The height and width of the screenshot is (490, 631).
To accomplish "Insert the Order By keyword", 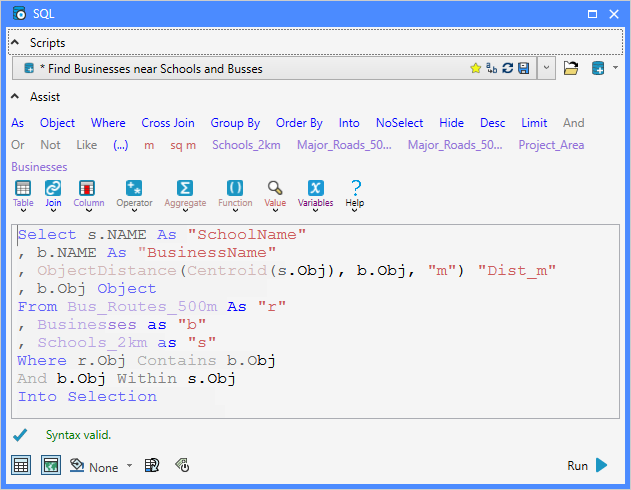I will 299,123.
